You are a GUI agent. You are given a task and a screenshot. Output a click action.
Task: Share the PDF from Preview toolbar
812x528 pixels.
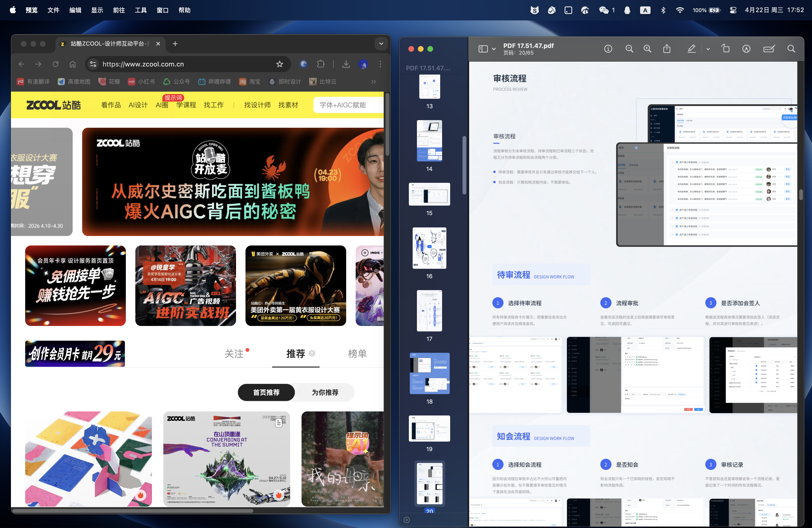667,49
